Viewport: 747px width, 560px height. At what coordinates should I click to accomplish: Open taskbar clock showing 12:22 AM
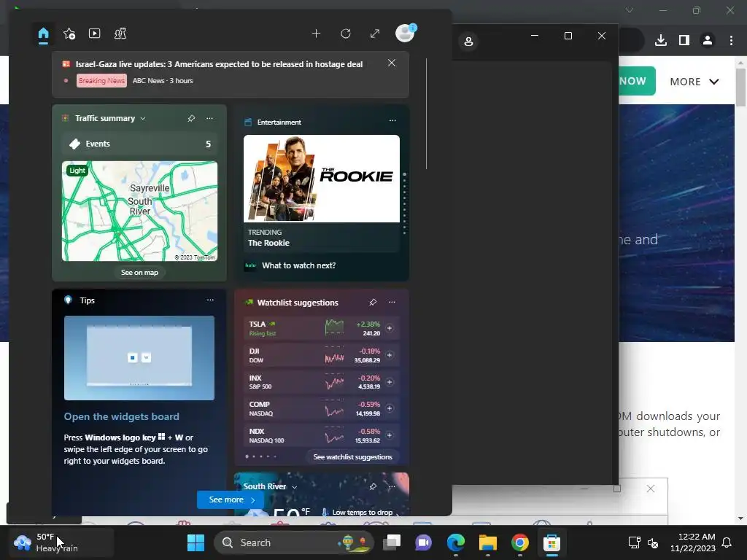click(693, 542)
